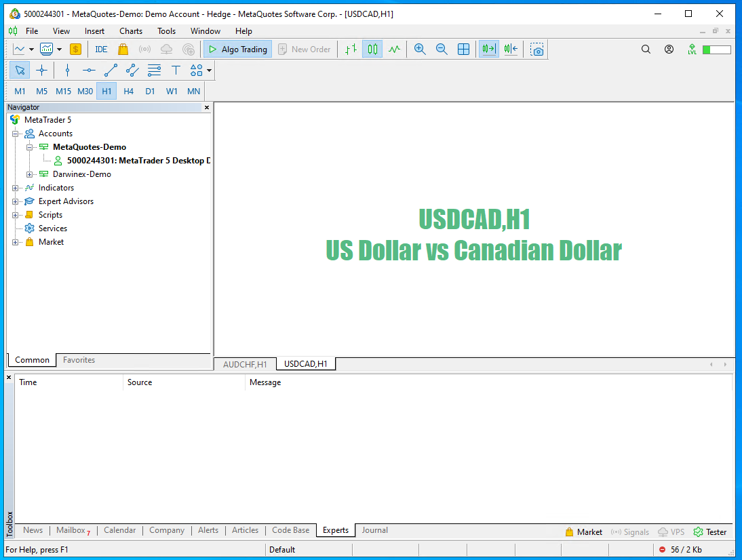
Task: Switch timeframe to M15
Action: tap(63, 92)
